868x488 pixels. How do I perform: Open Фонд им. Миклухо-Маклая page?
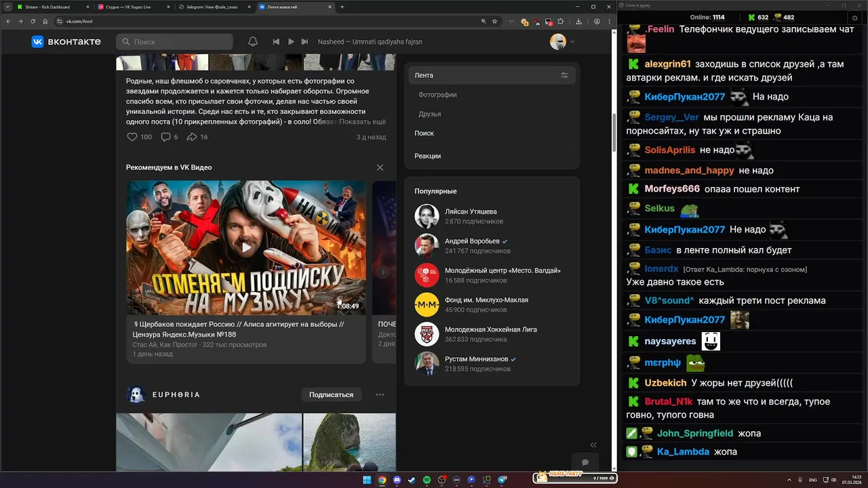point(486,300)
